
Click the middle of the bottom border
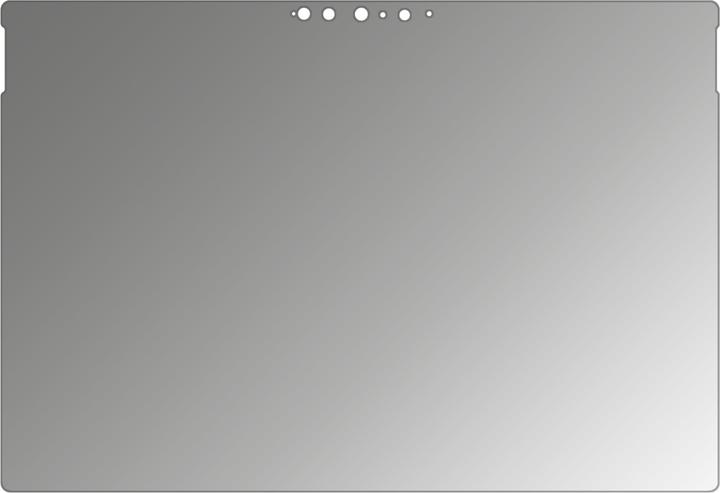pos(360,491)
